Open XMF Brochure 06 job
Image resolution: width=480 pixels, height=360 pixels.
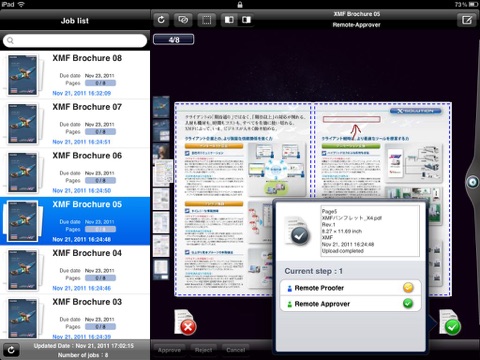(75, 172)
